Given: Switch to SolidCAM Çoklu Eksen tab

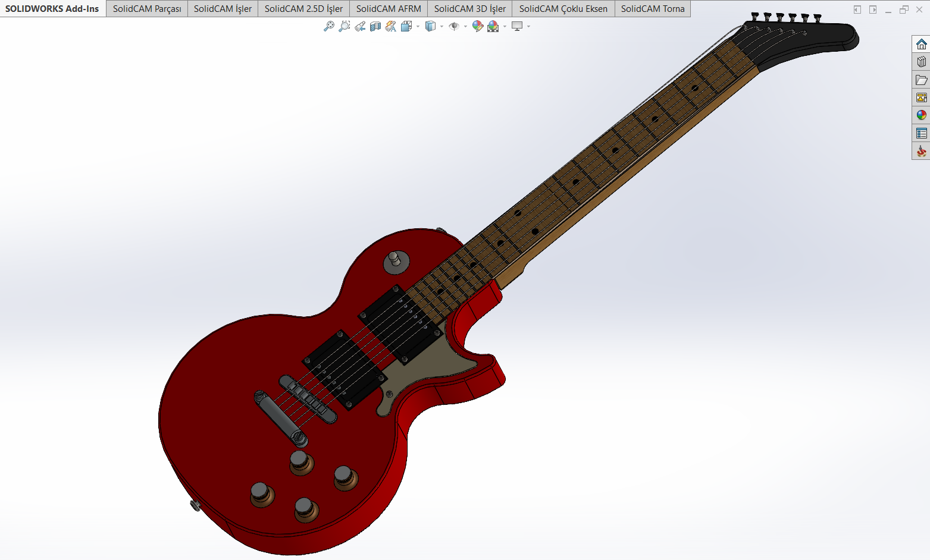Looking at the screenshot, I should click(563, 8).
